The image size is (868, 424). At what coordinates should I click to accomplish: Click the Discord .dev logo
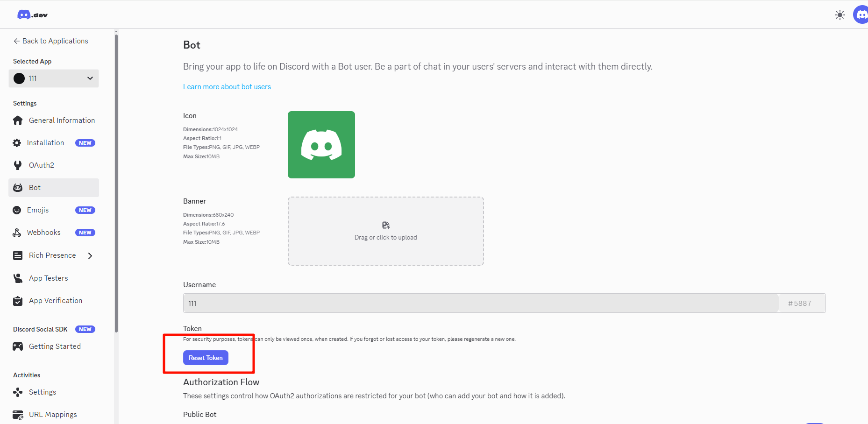coord(31,14)
